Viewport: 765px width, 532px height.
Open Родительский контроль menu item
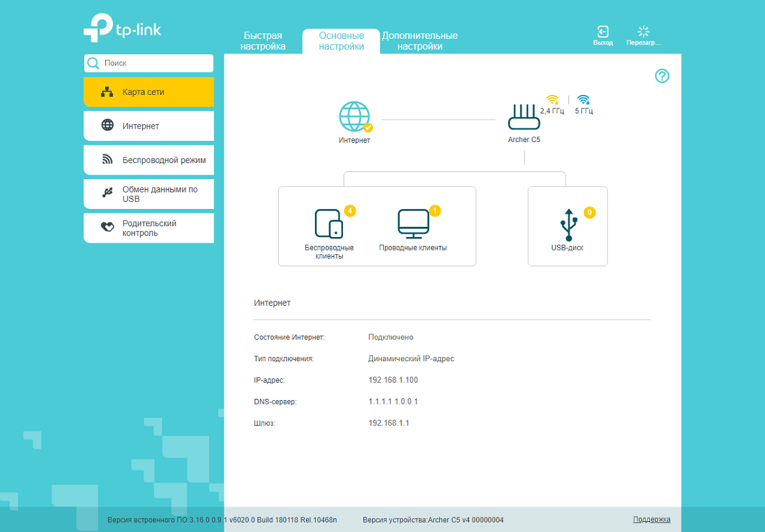149,228
